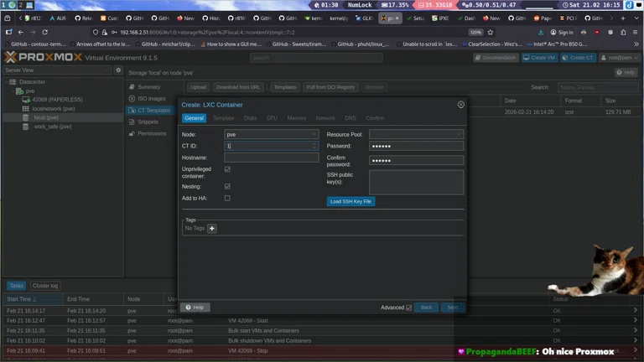Close the Create LXC Container dialog
644x362 pixels.
[460, 105]
